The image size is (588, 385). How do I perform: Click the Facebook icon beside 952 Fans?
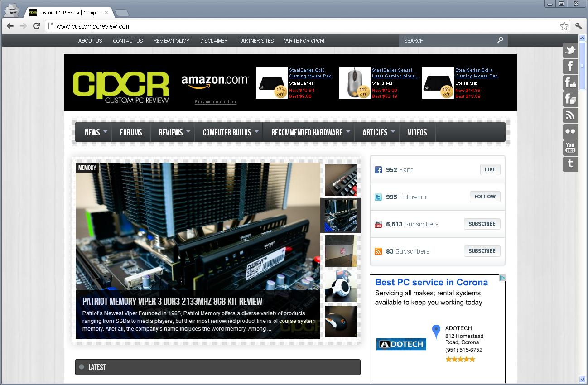coord(378,170)
